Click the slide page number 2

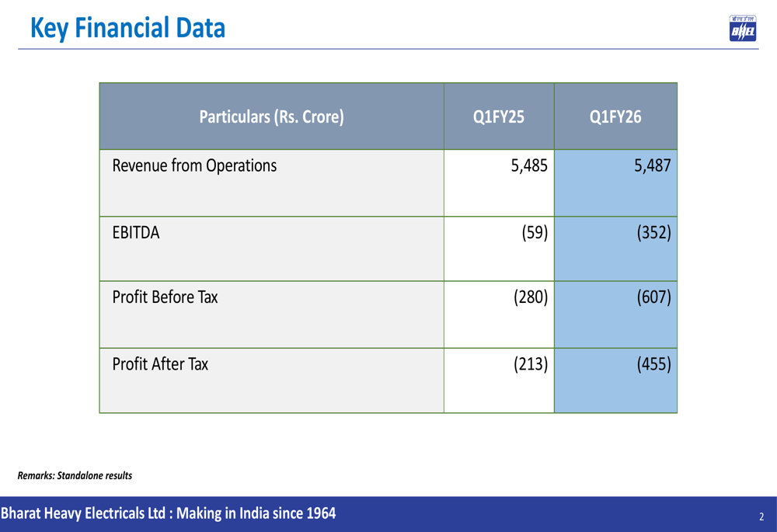[761, 516]
